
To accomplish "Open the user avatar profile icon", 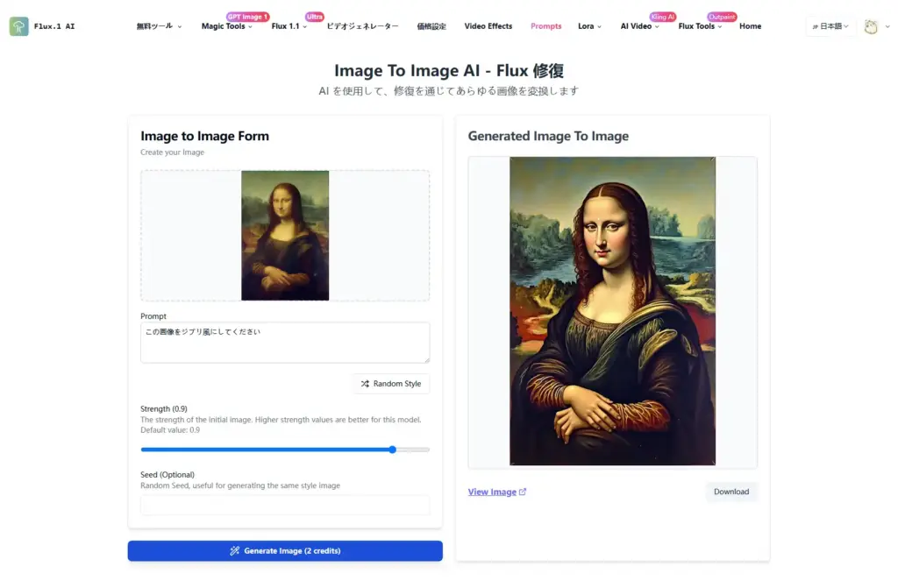I will click(x=871, y=26).
